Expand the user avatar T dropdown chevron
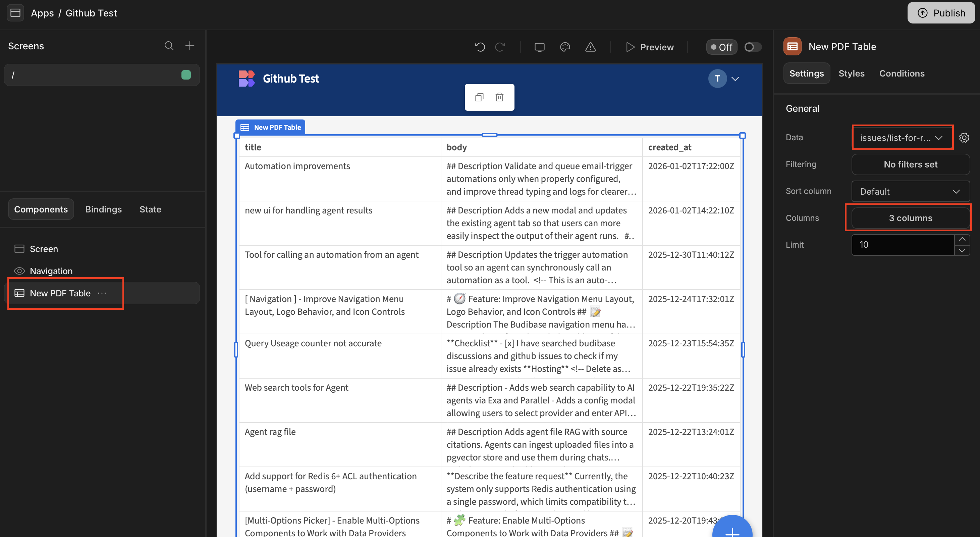 pyautogui.click(x=735, y=79)
